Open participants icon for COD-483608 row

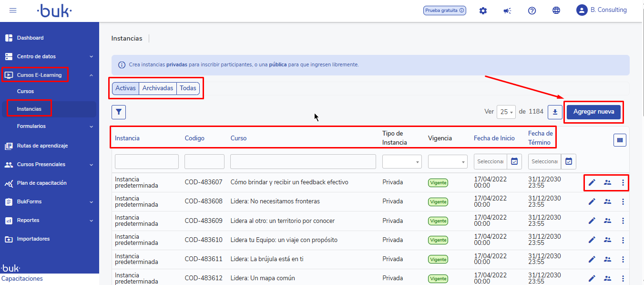607,201
